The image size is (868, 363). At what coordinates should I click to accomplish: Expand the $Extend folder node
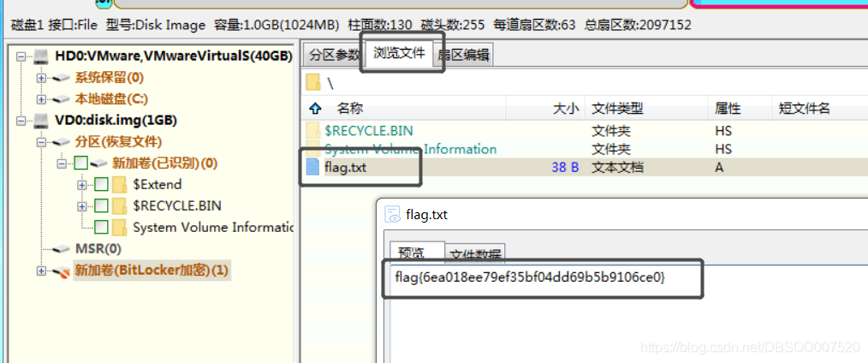(x=82, y=184)
